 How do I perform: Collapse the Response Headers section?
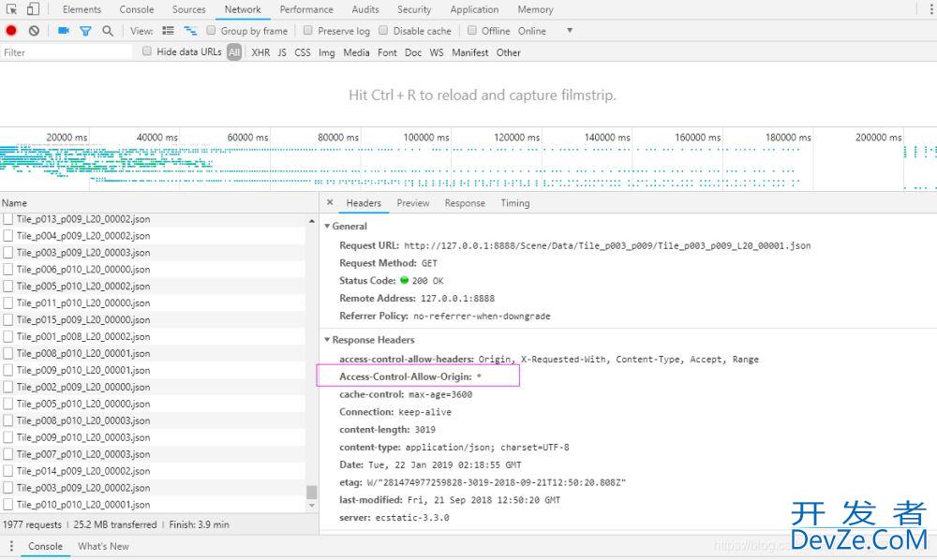click(x=327, y=340)
